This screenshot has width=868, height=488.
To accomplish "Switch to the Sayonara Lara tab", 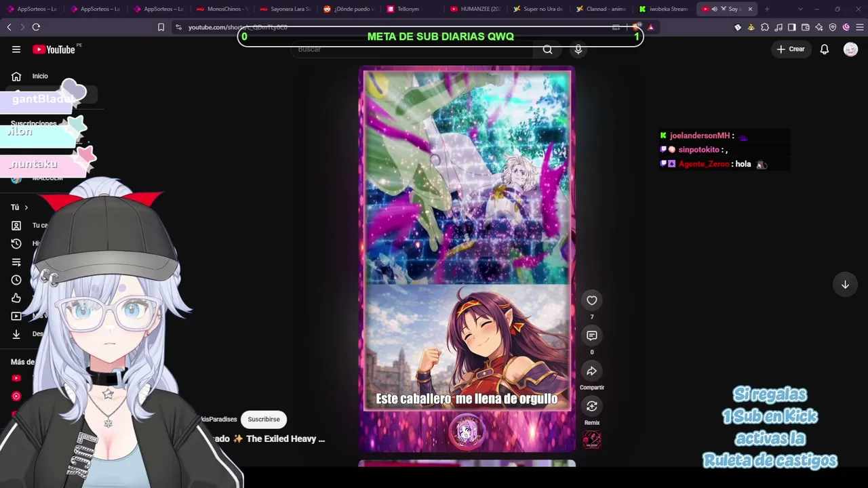I will click(x=285, y=9).
